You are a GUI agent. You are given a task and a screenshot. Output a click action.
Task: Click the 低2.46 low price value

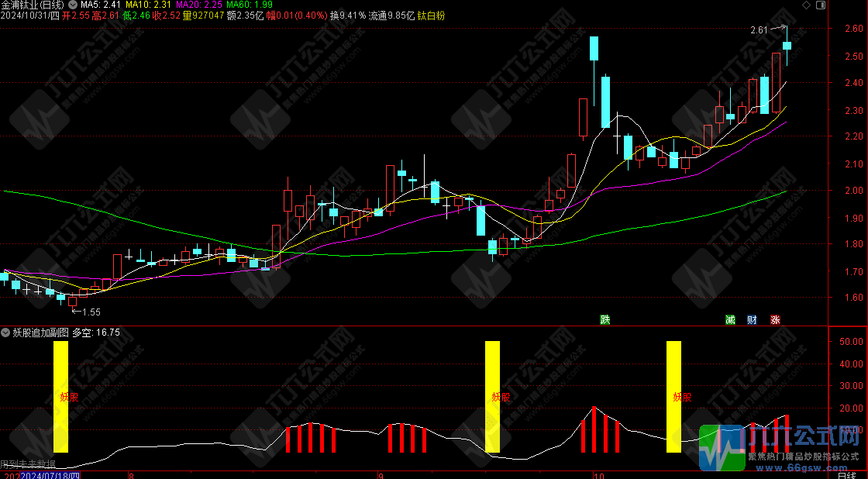pyautogui.click(x=136, y=16)
